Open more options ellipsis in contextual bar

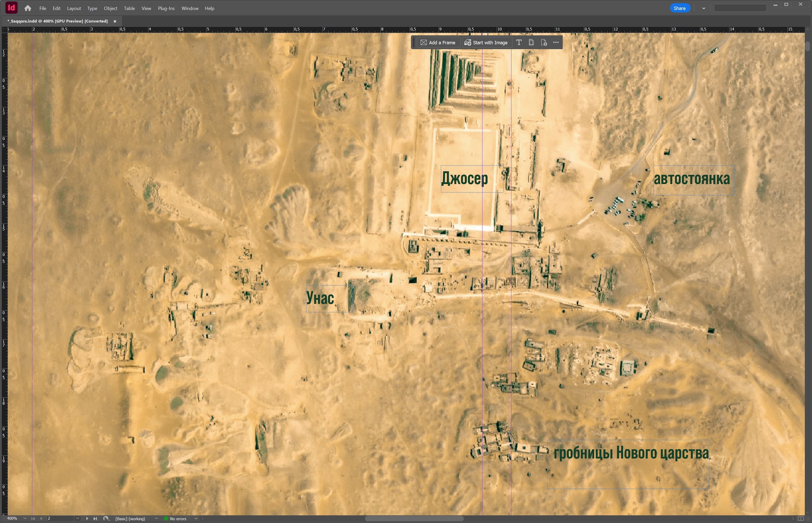(556, 42)
